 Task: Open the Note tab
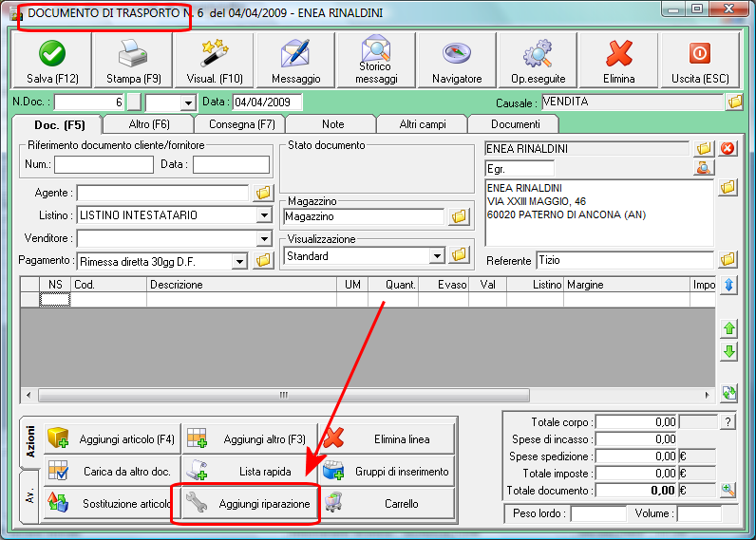tap(332, 124)
